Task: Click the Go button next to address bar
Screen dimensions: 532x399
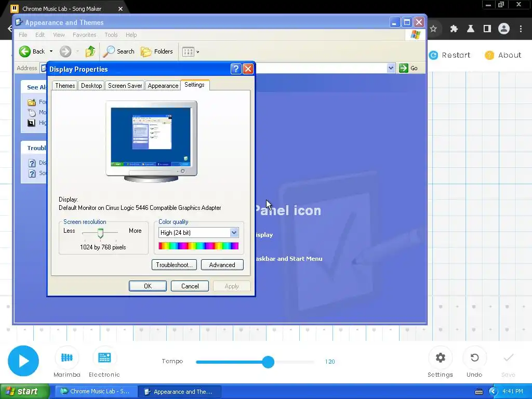Action: pyautogui.click(x=408, y=68)
